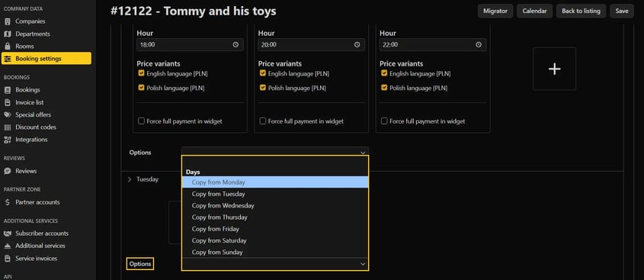Click the Partner accounts dollar icon

click(8, 202)
